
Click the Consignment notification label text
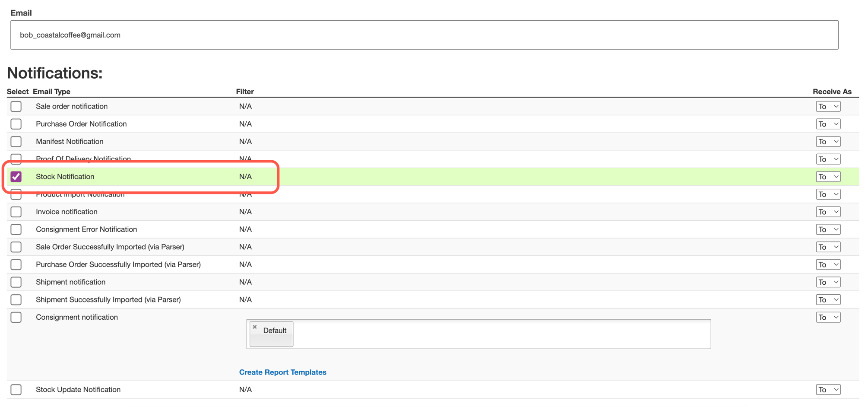point(77,317)
